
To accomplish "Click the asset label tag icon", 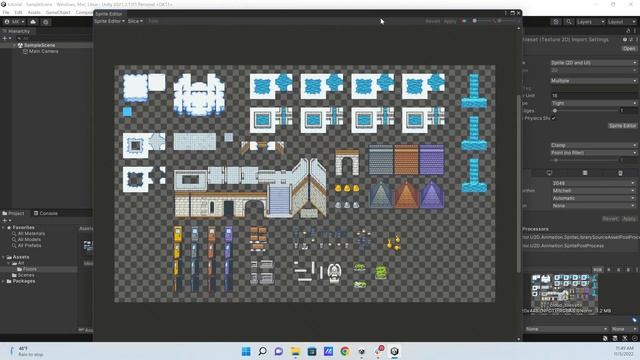I will click(x=634, y=320).
